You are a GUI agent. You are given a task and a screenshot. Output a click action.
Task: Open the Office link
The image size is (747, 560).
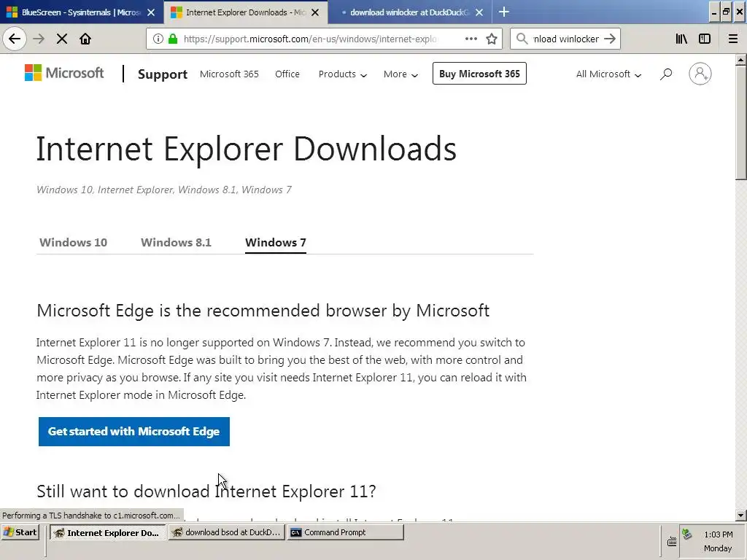tap(287, 74)
